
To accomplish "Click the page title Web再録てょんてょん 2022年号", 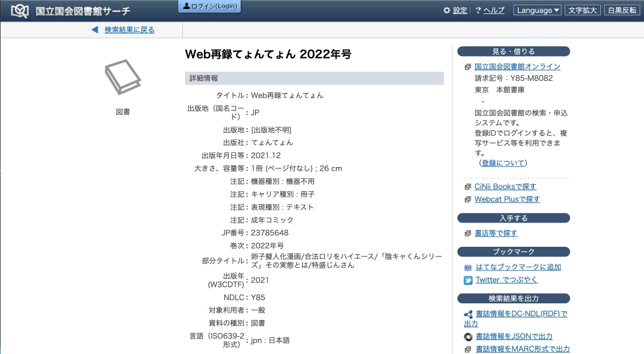I will click(268, 54).
